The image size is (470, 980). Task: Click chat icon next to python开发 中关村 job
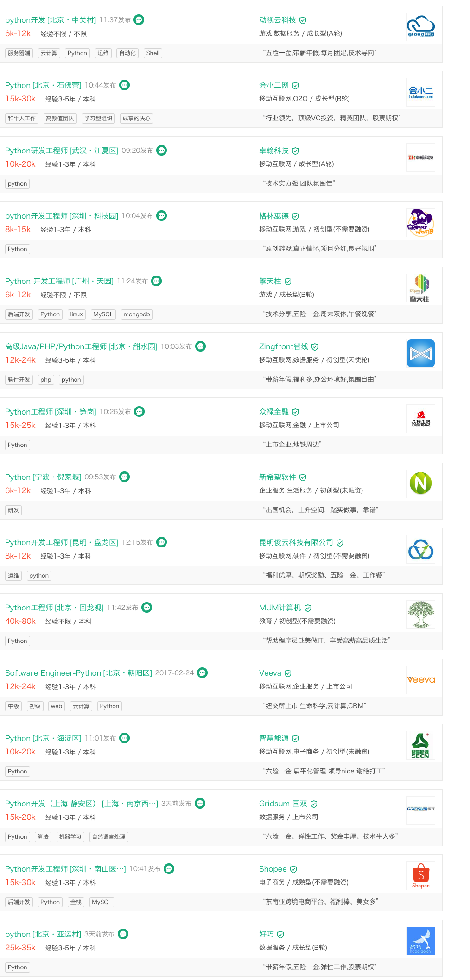click(139, 20)
